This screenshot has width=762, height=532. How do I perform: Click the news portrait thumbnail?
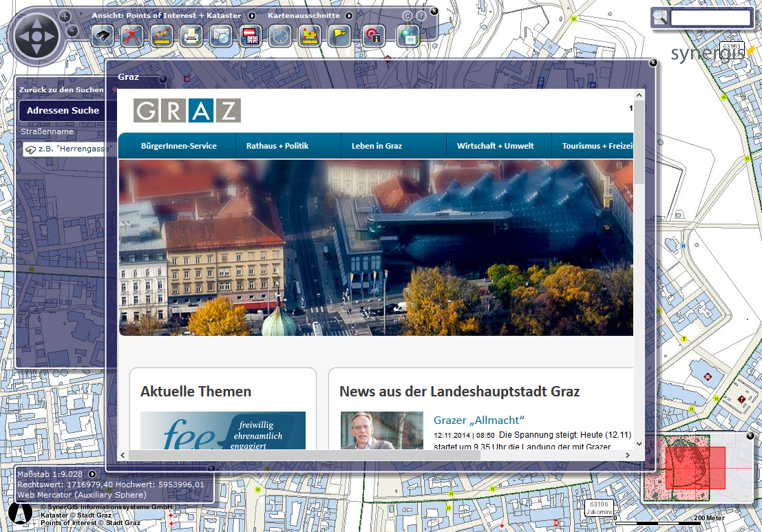pyautogui.click(x=382, y=430)
